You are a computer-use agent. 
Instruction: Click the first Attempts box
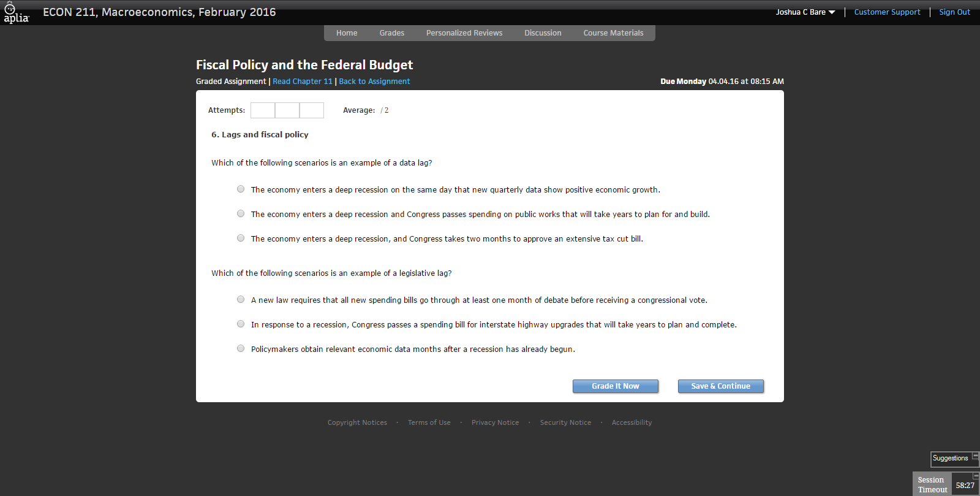tap(263, 110)
